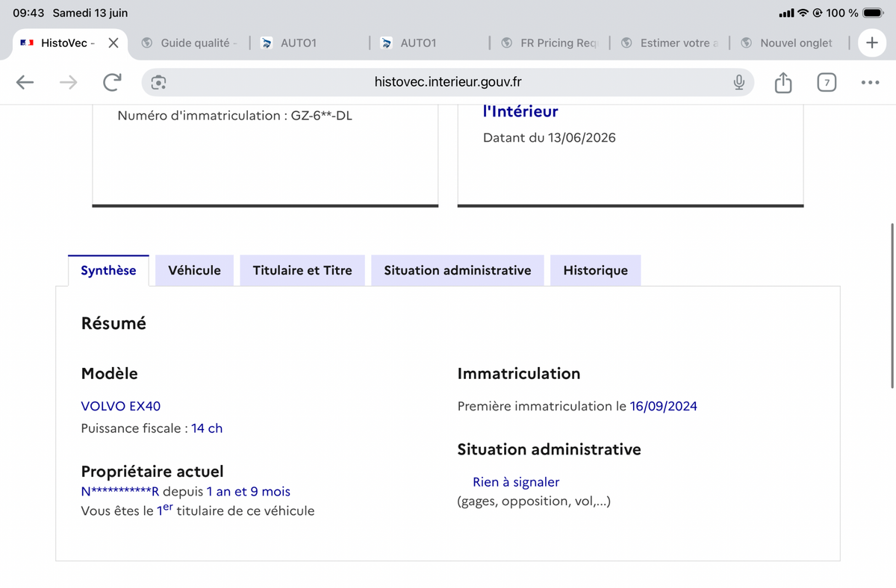This screenshot has height=588, width=896.
Task: Tap the microphone voice input icon
Action: 738,82
